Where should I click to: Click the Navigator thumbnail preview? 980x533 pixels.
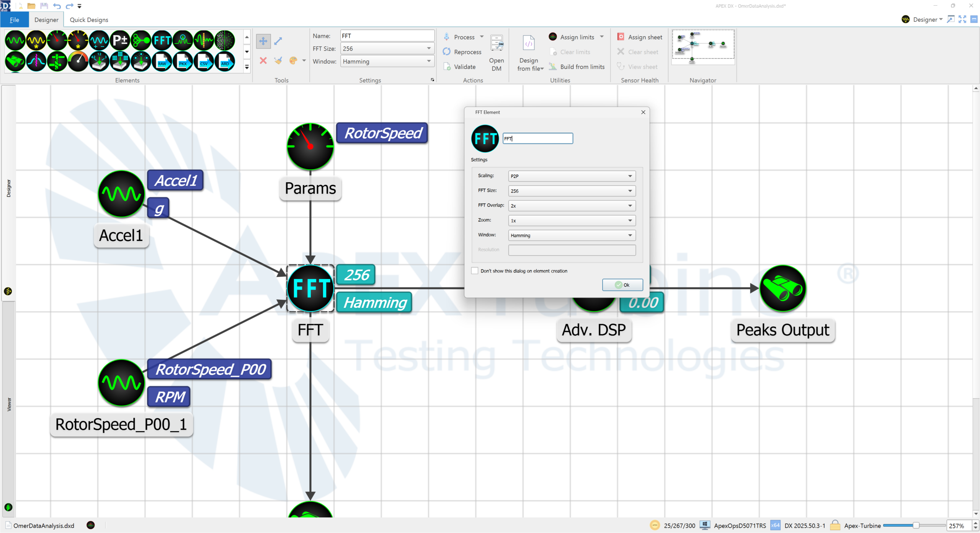[x=703, y=48]
